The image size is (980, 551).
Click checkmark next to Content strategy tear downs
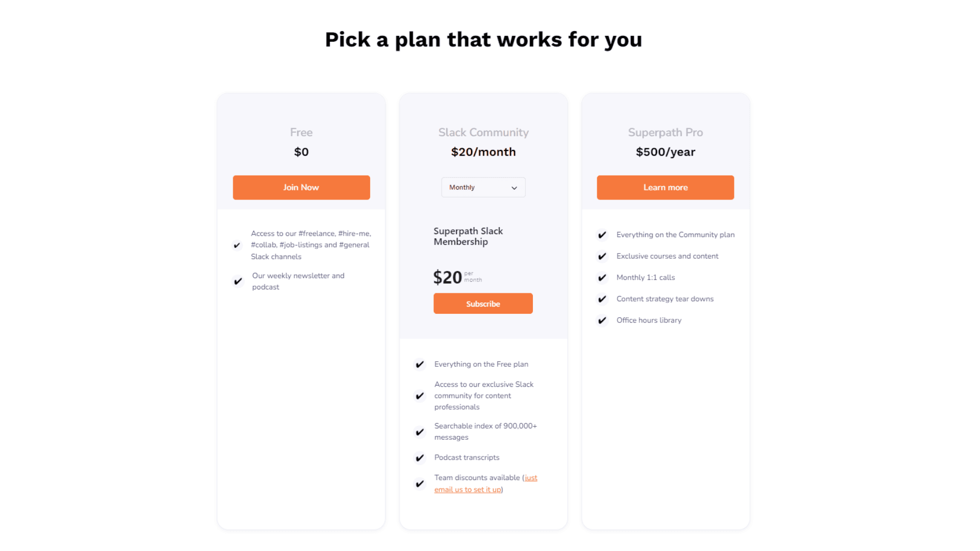tap(602, 299)
